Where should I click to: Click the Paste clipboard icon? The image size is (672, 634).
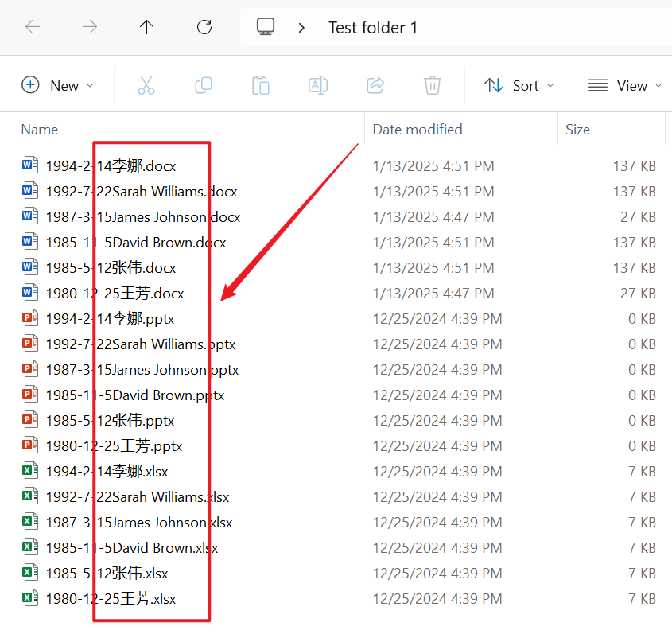tap(261, 85)
